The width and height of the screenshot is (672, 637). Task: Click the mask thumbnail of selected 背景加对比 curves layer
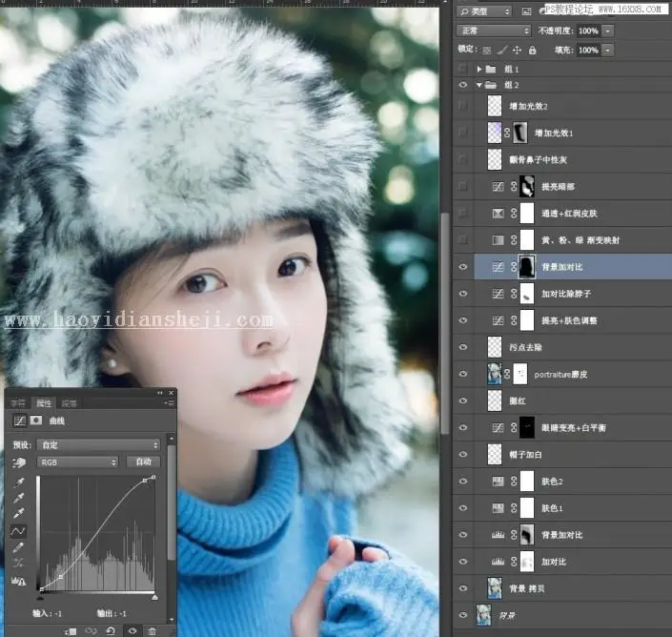click(x=527, y=267)
